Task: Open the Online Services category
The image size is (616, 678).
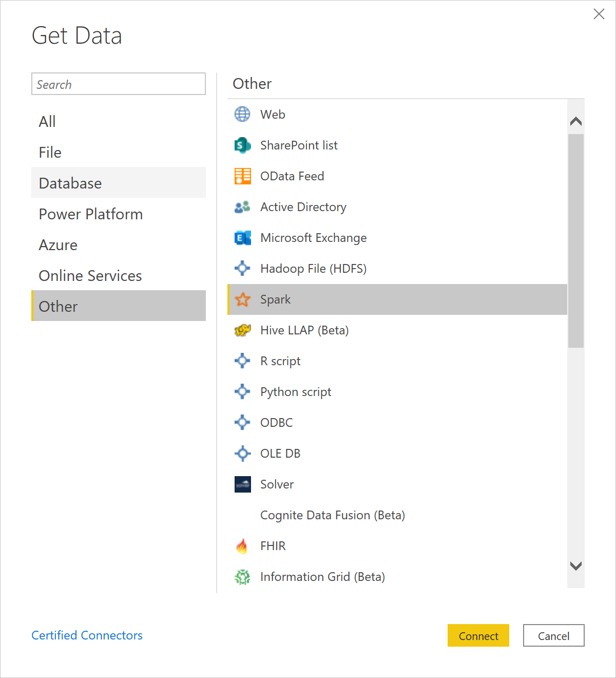Action: [x=119, y=275]
